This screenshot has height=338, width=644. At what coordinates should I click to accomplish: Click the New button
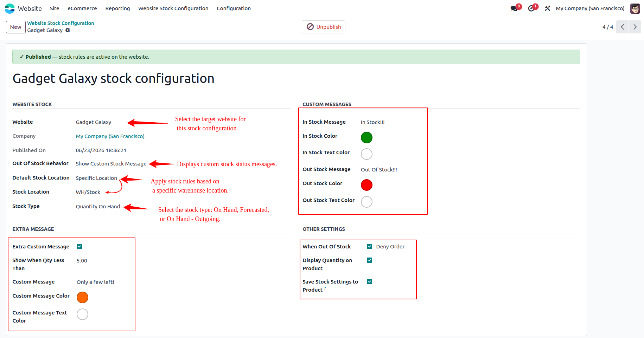(16, 27)
